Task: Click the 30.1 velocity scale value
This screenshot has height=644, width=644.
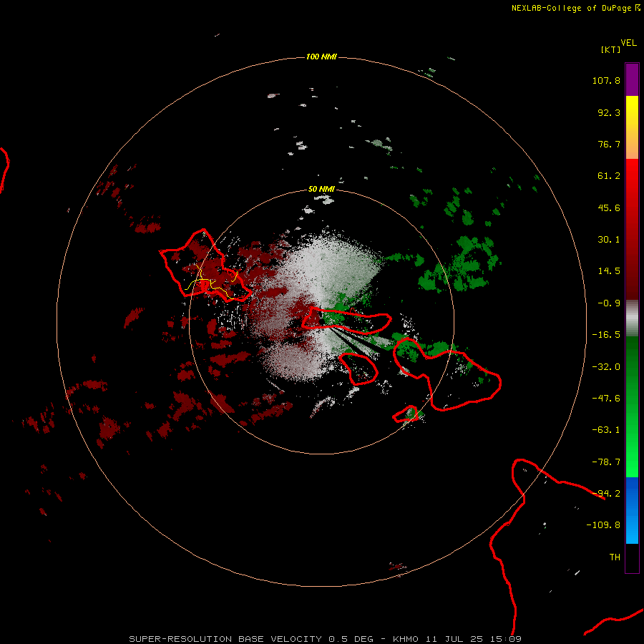Action: click(609, 240)
